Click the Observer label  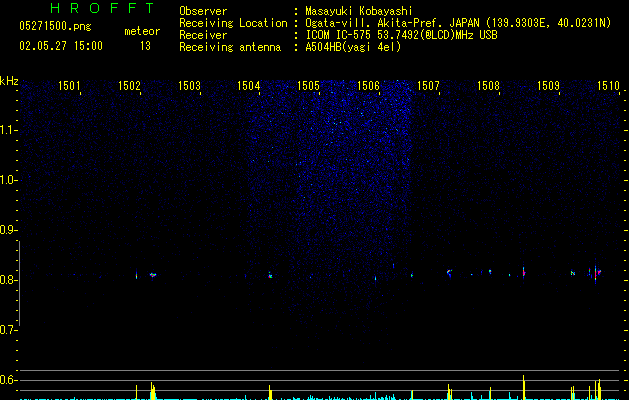(203, 11)
